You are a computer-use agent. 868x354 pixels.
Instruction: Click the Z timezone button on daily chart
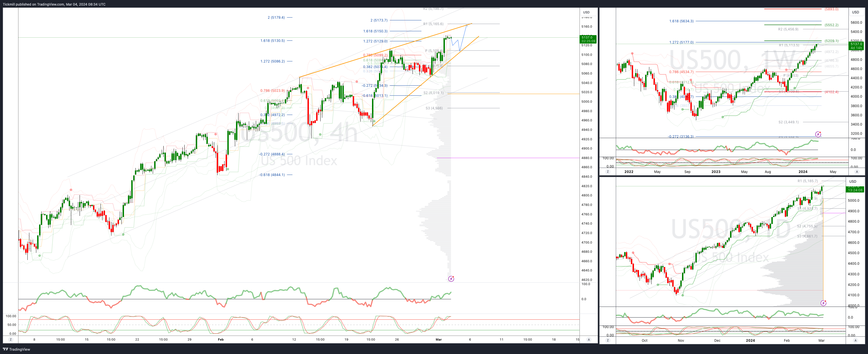click(x=608, y=341)
